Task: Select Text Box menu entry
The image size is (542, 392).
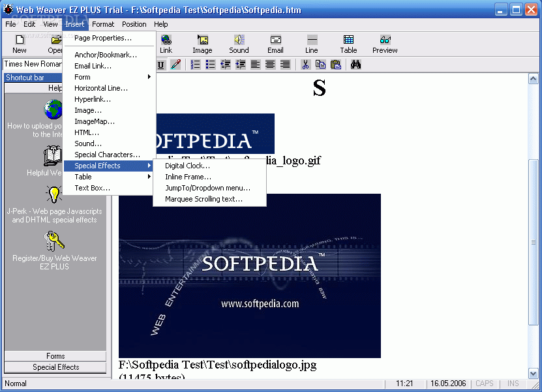Action: tap(109, 188)
